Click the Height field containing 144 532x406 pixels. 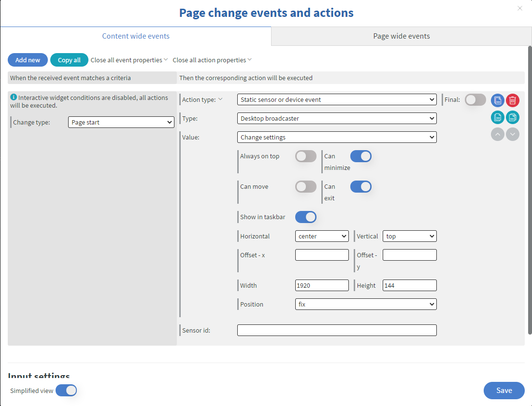tap(410, 285)
